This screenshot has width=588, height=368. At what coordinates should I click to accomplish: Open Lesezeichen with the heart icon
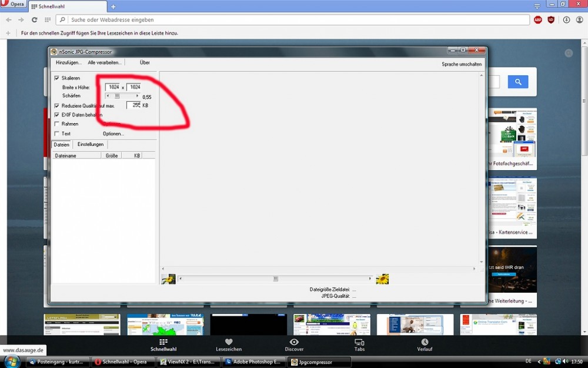click(229, 342)
